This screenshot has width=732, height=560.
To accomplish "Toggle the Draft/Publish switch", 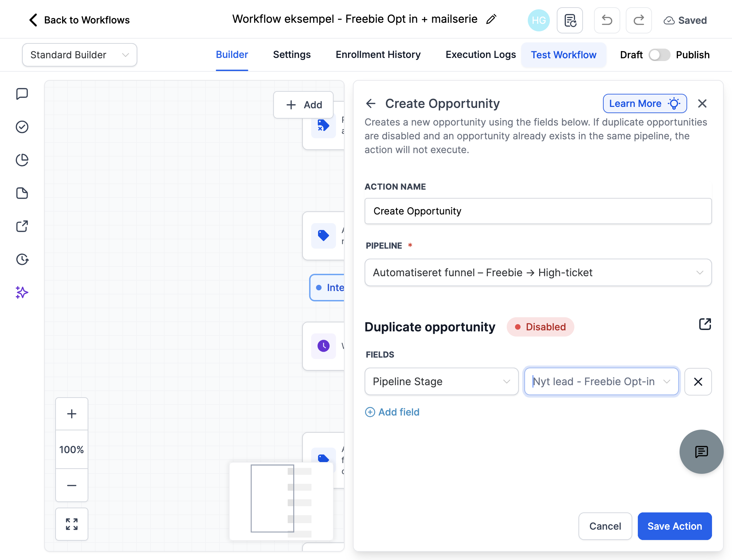I will (x=659, y=55).
